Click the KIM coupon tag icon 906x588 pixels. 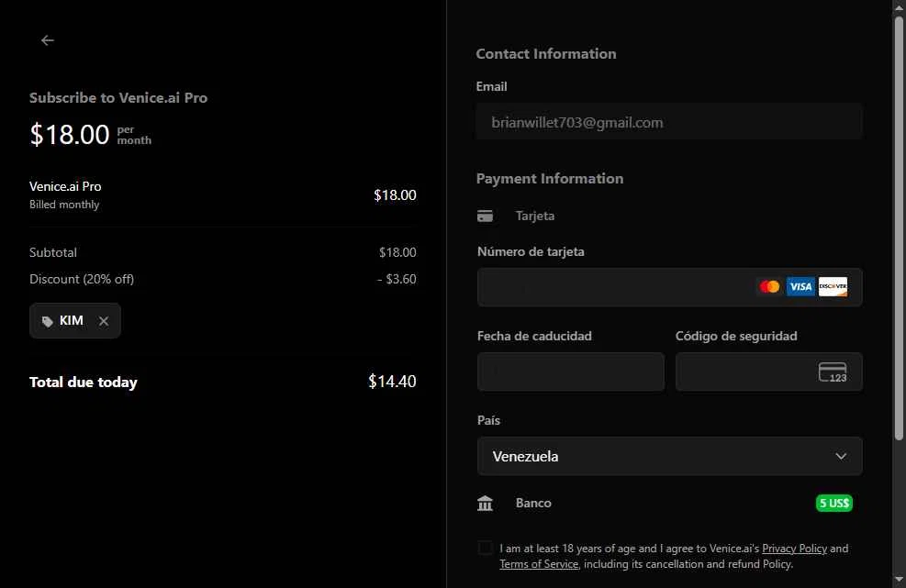coord(48,321)
